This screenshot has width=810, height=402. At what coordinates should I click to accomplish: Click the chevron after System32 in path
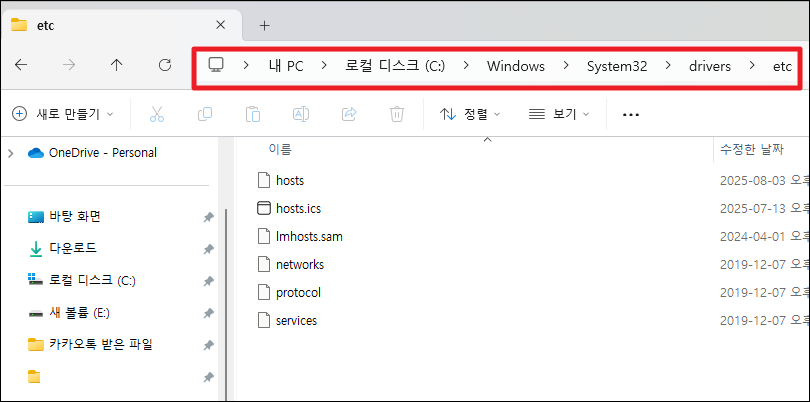click(x=668, y=66)
